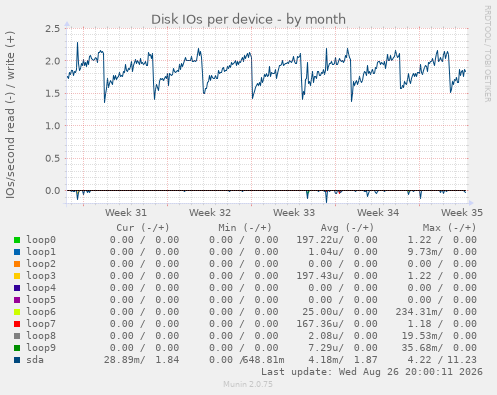Click the 2.0 y-axis tick label
This screenshot has width=497, height=395.
53,61
